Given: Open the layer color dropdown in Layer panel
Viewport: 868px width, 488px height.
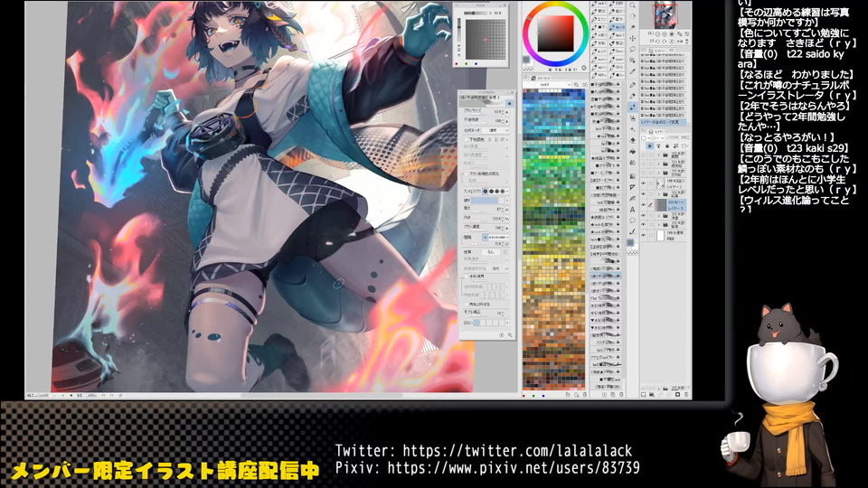Looking at the screenshot, I should tap(645, 137).
